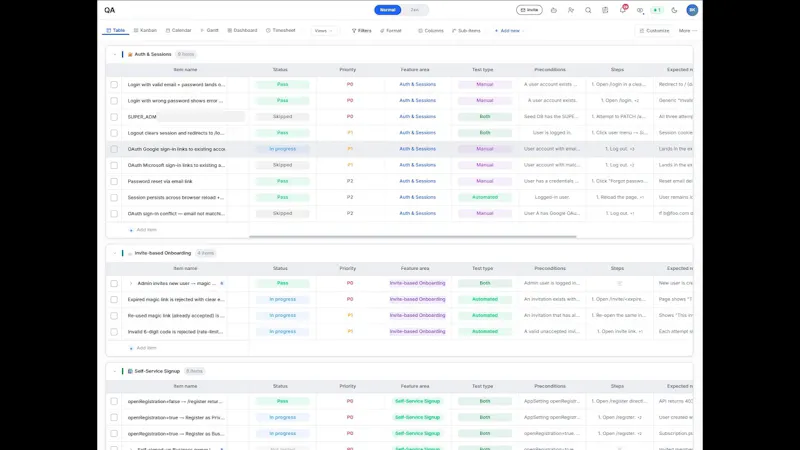Click 'OAuth sign-in conflict' item name

click(x=176, y=214)
